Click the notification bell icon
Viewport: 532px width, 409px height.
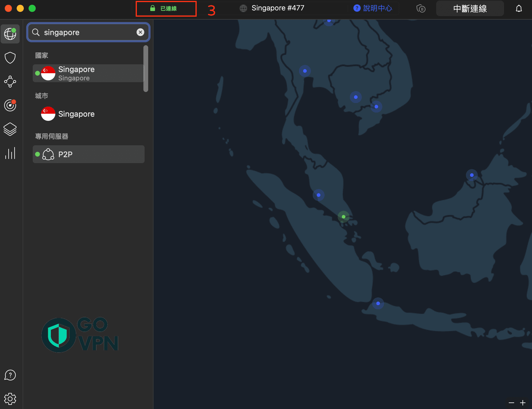point(519,9)
